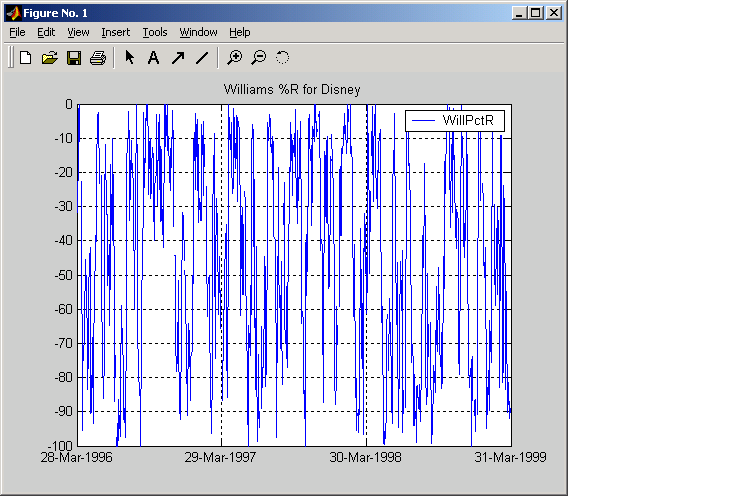Screen dimensions: 740x501
Task: Open the Window menu
Action: 198,32
